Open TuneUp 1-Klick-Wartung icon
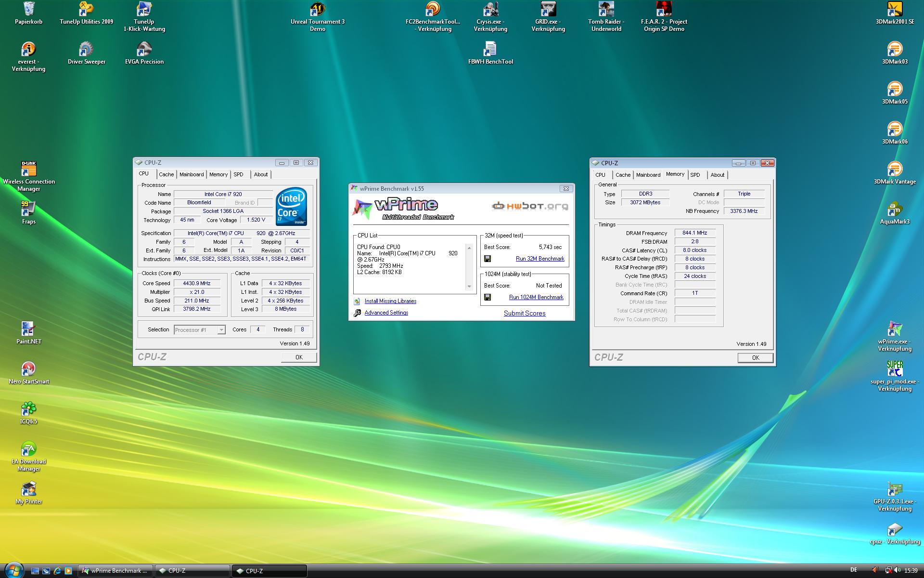Screen dimensions: 924x578 pos(144,16)
